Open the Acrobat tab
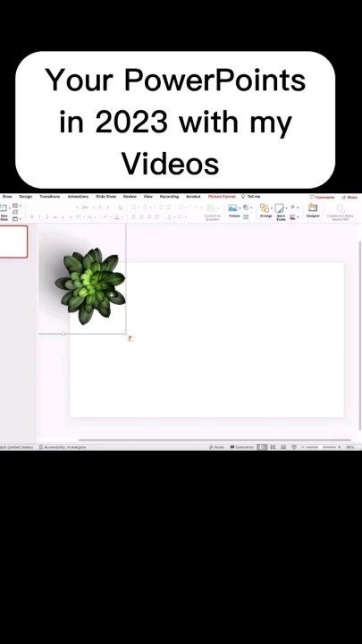Viewport: 362px width, 644px height. click(x=193, y=197)
